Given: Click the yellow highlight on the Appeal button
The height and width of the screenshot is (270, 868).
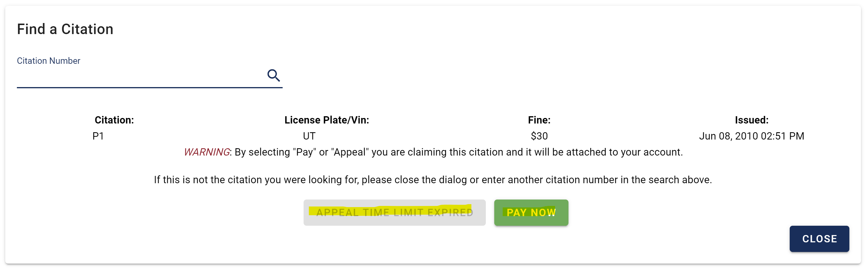Looking at the screenshot, I should click(x=390, y=210).
